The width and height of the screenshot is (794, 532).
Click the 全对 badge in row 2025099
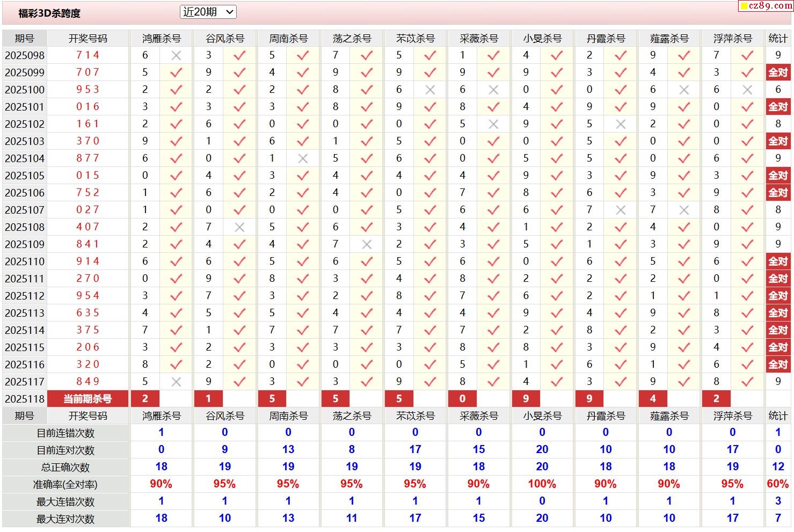[x=778, y=72]
